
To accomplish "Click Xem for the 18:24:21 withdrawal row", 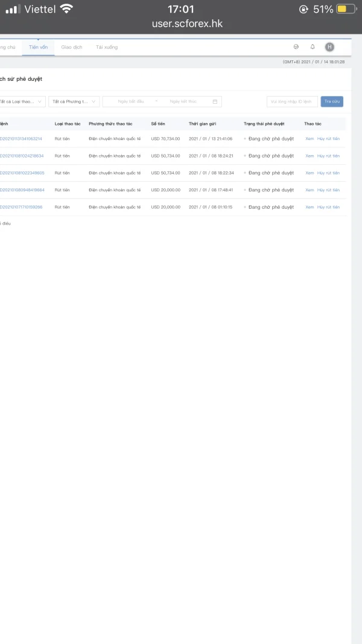I will [x=310, y=156].
